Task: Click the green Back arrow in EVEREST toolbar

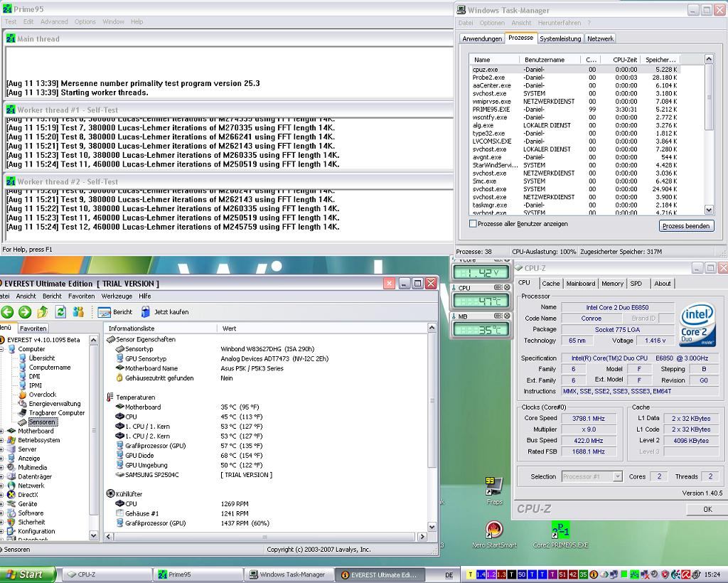Action: click(7, 312)
